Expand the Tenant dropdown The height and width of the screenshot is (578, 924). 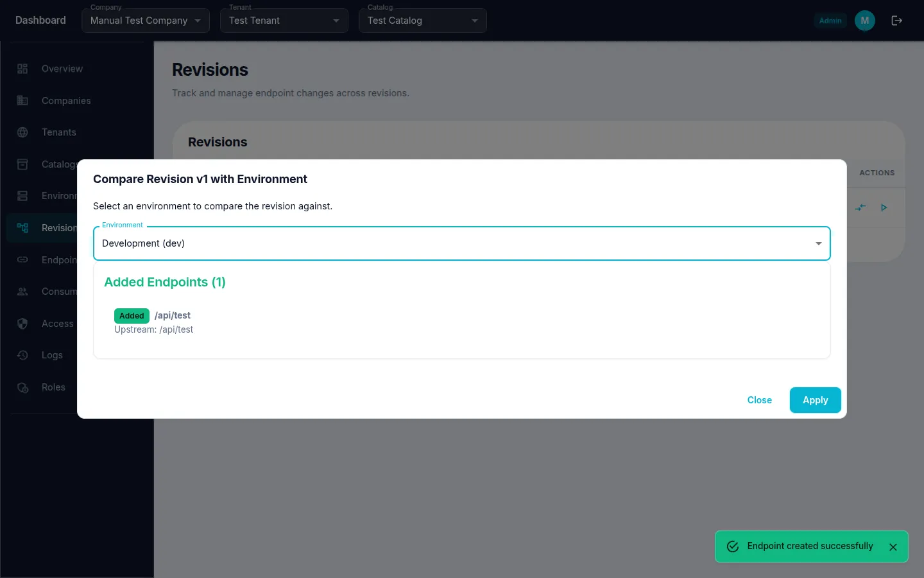[284, 21]
